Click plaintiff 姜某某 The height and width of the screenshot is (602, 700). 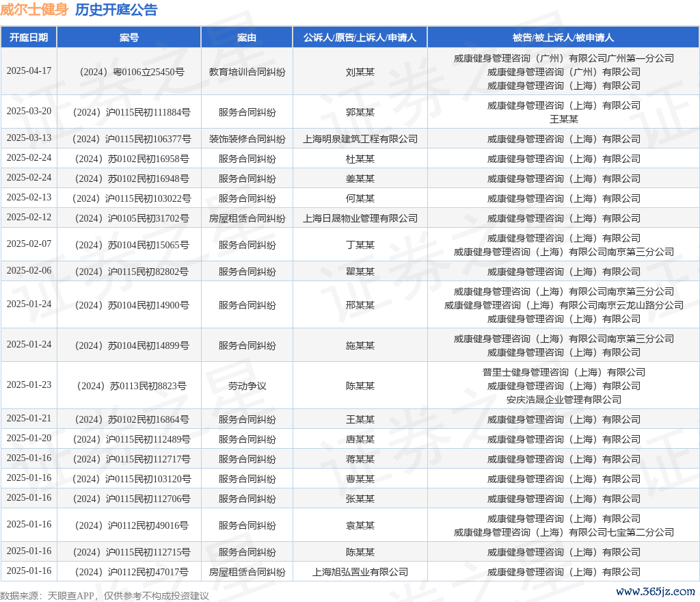coord(360,179)
